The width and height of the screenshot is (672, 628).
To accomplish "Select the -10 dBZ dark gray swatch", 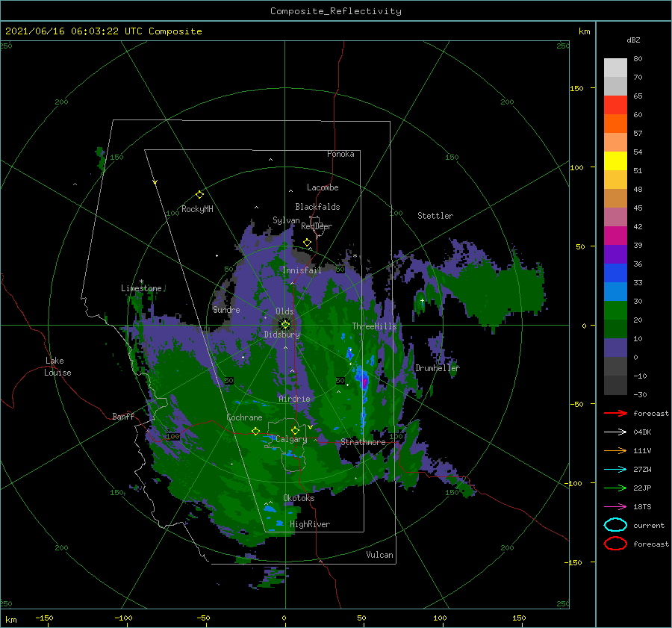I will point(615,385).
